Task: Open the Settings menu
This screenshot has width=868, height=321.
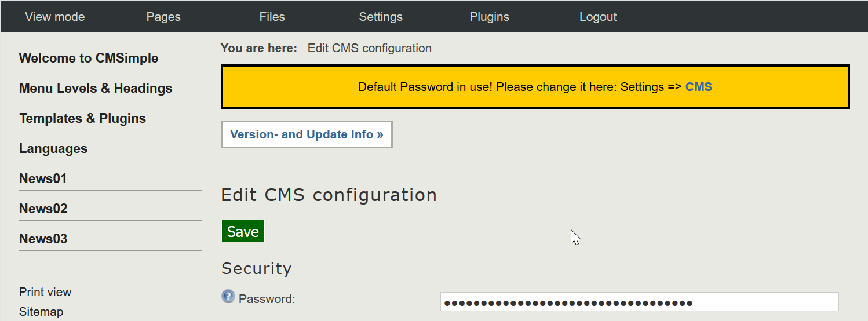Action: tap(381, 17)
